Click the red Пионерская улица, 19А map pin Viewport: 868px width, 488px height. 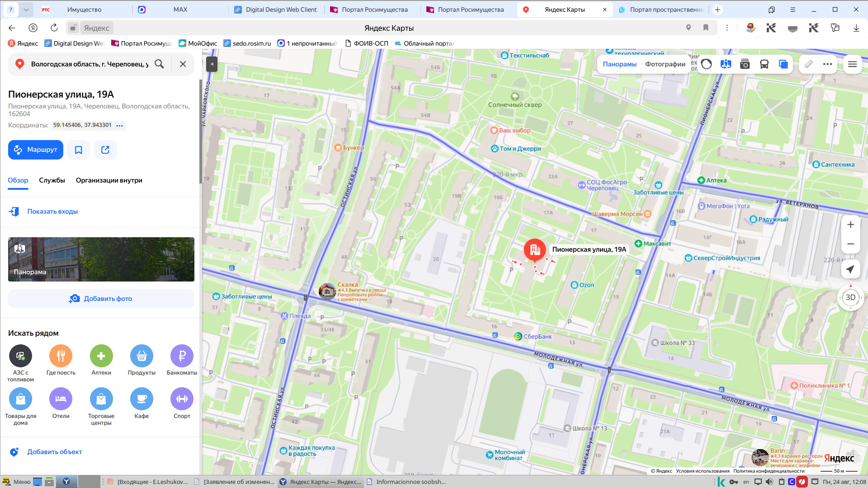click(535, 250)
